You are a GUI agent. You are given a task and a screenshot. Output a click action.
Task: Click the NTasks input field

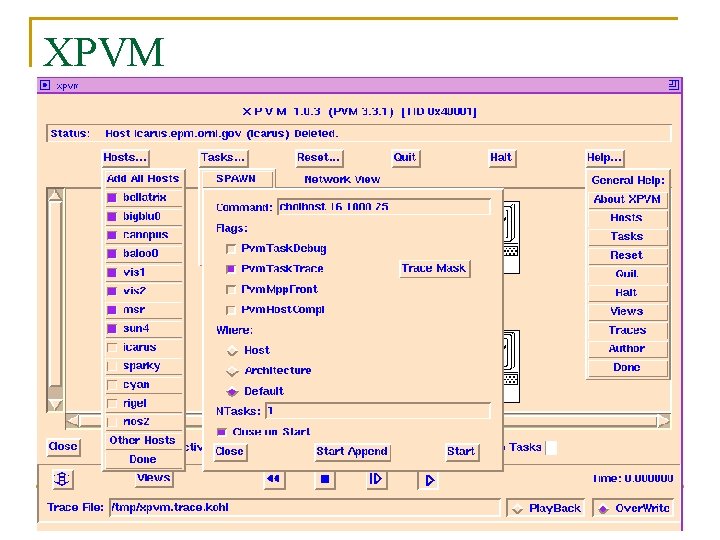377,411
